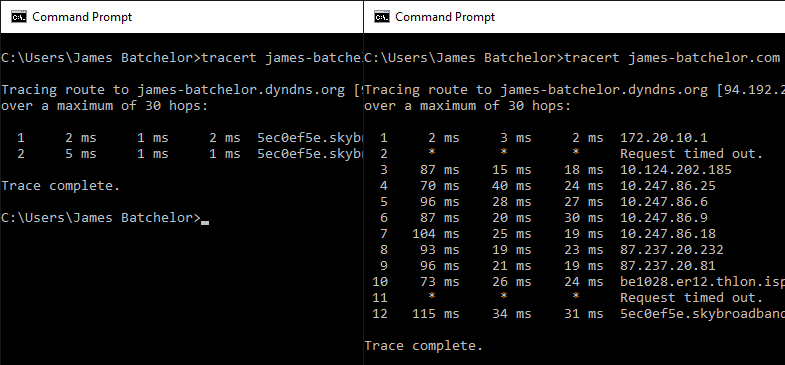Click left window's Command Prompt title text
The height and width of the screenshot is (365, 785).
tap(82, 17)
